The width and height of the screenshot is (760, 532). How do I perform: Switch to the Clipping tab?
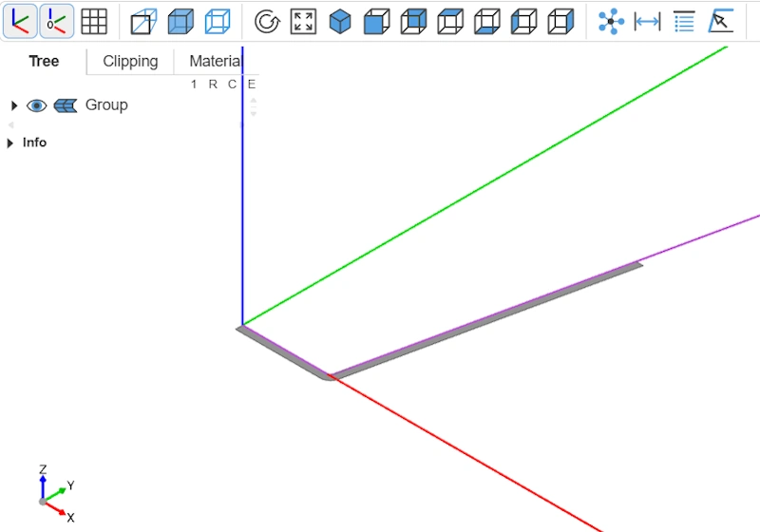(130, 62)
